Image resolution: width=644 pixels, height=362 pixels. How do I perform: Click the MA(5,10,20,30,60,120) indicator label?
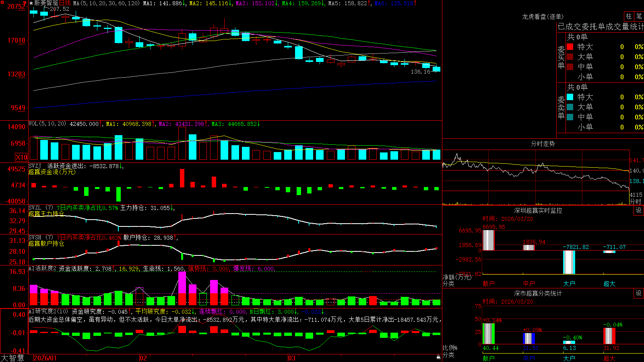[x=106, y=3]
